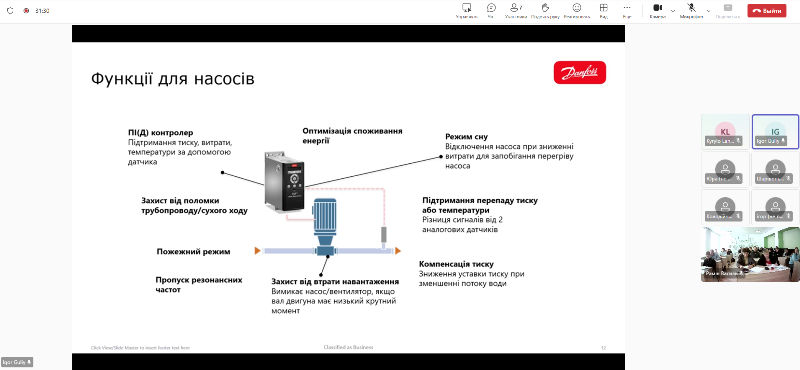Select the classroom video feed tile
The width and height of the screenshot is (800, 370).
click(750, 254)
